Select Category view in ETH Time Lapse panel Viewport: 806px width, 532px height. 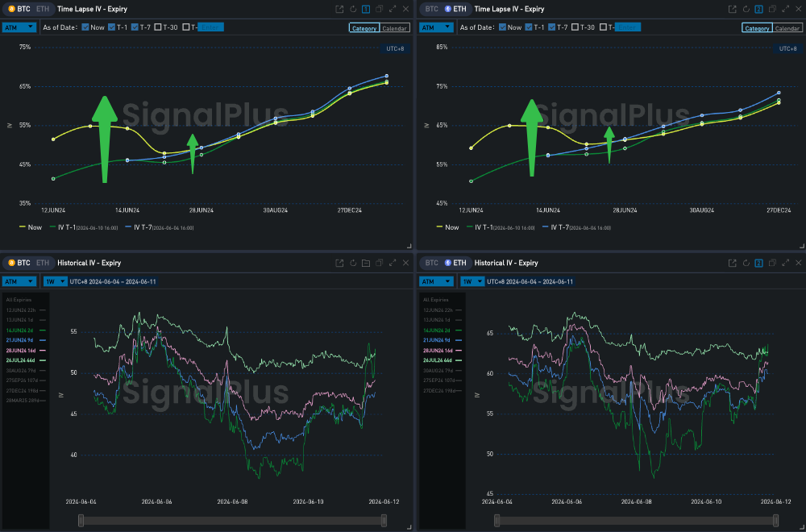click(757, 28)
